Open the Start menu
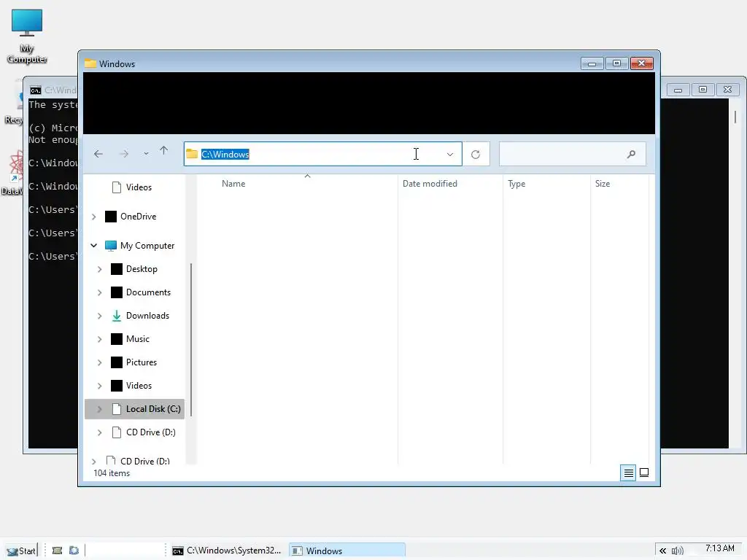Viewport: 747px width, 560px height. click(21, 551)
